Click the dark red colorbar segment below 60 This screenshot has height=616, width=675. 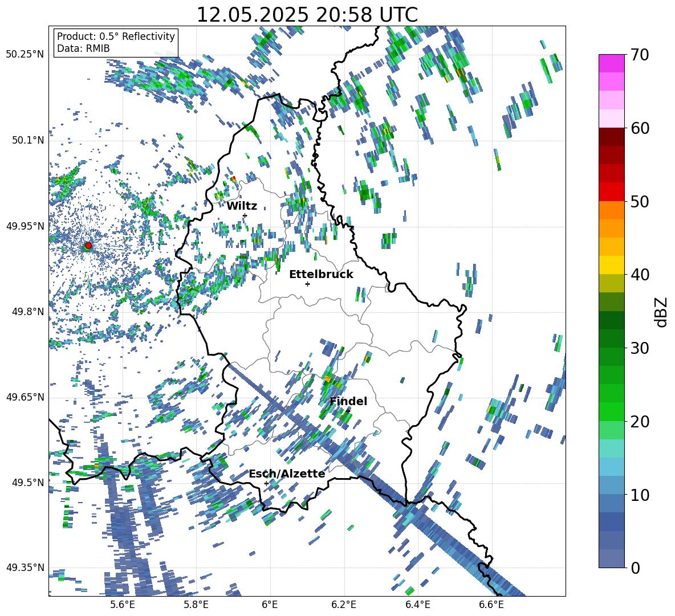click(612, 136)
